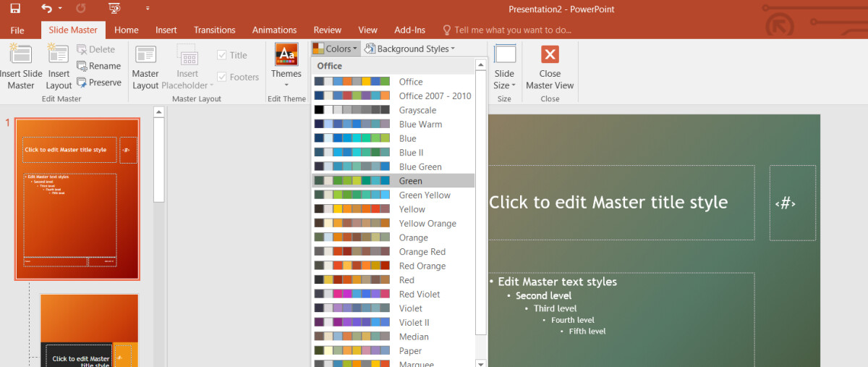Switch to the Animations tab
868x367 pixels.
coord(275,30)
